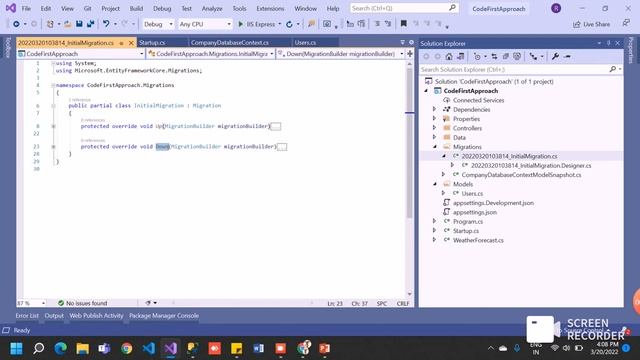Open the Output tab at the bottom

tap(54, 316)
